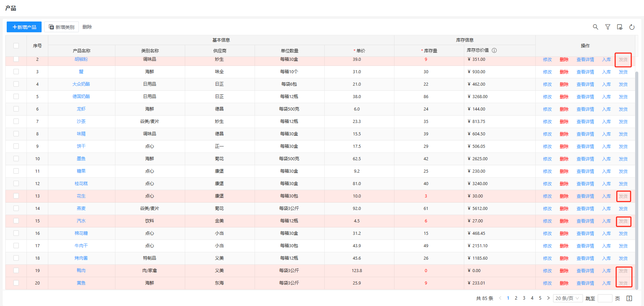This screenshot has width=644, height=306.
Task: Click the red 删除 link for 燕麦
Action: (x=564, y=209)
